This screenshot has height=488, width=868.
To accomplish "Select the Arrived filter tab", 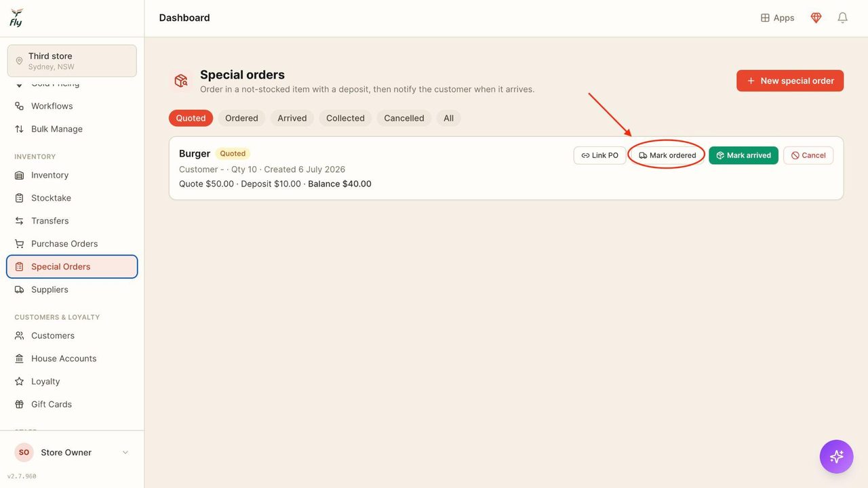I will coord(292,118).
